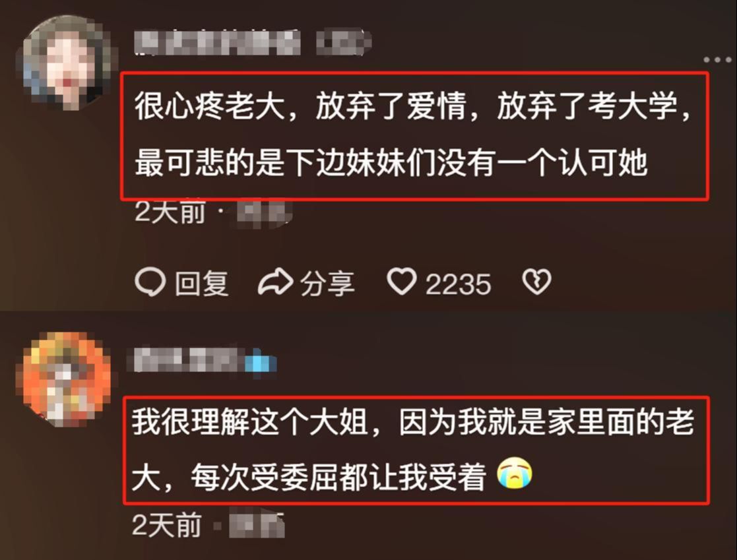Open the first commenter's pixelated avatar
This screenshot has width=737, height=560.
click(x=66, y=63)
